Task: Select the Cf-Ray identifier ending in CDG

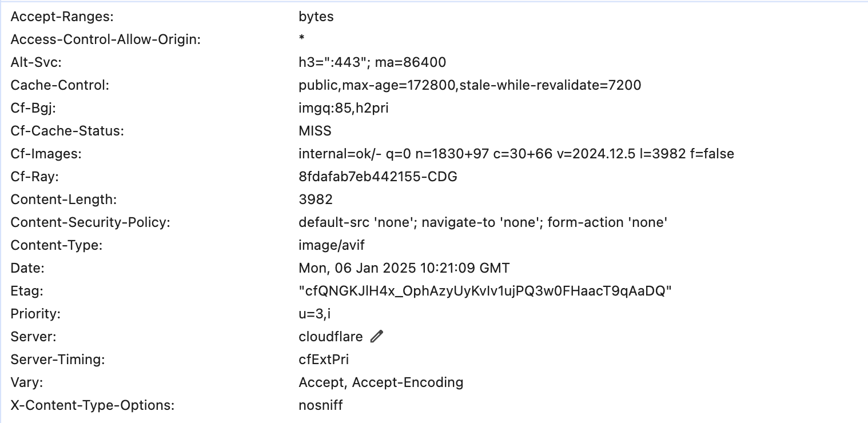Action: coord(377,177)
